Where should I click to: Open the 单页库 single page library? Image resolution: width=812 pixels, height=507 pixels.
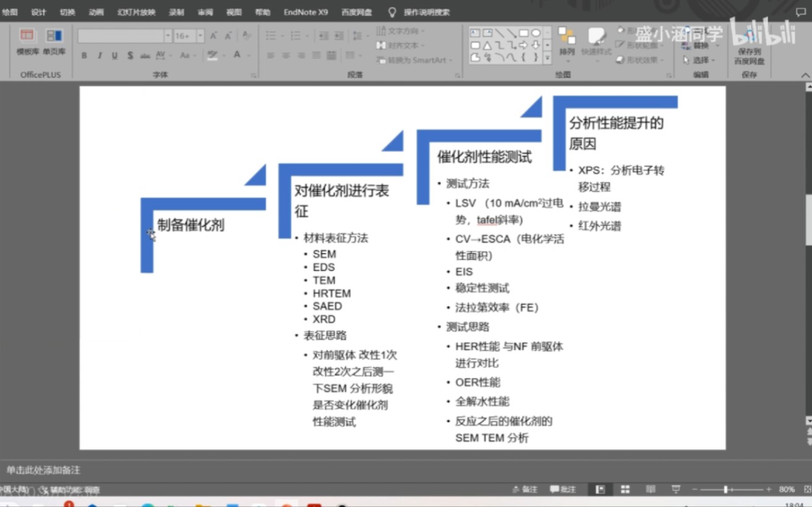54,42
